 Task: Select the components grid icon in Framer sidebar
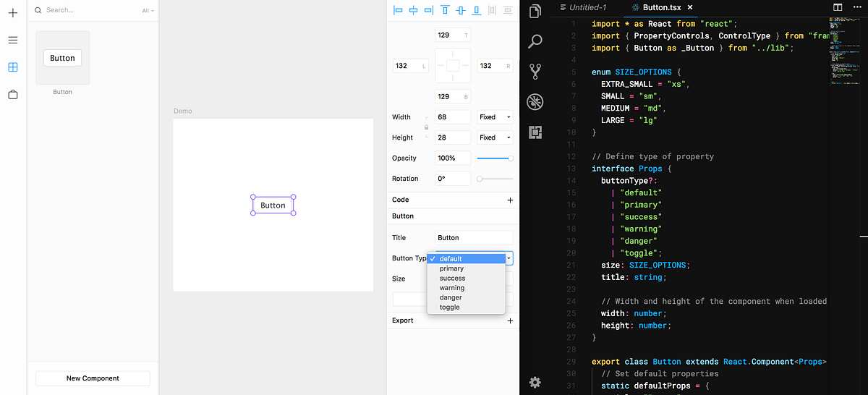tap(12, 67)
